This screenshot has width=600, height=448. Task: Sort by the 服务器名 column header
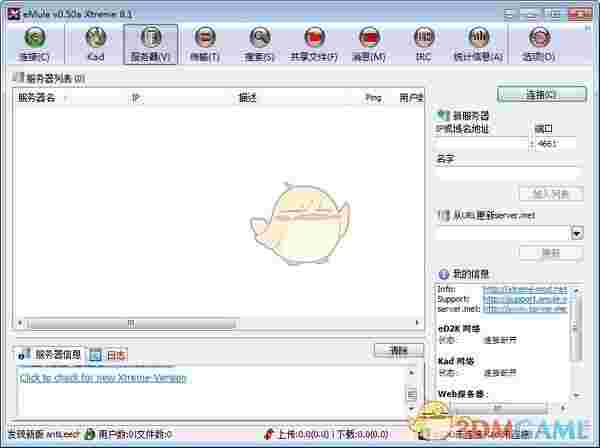click(37, 98)
